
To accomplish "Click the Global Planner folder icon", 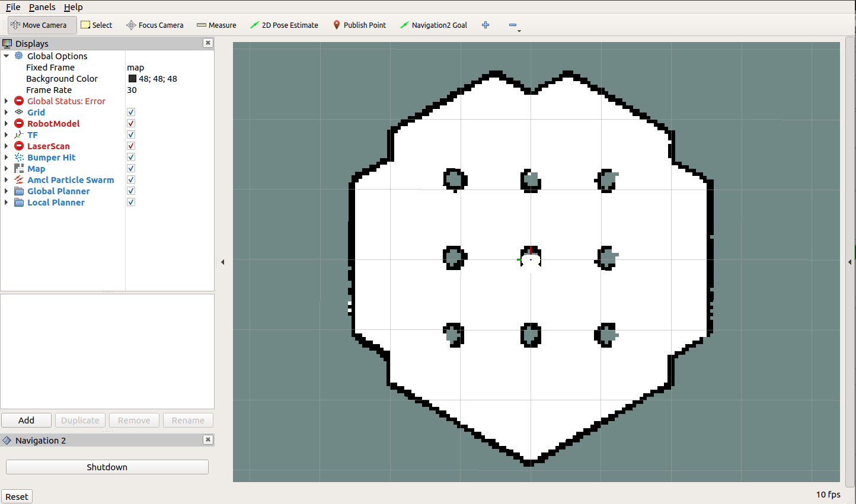I will 19,191.
